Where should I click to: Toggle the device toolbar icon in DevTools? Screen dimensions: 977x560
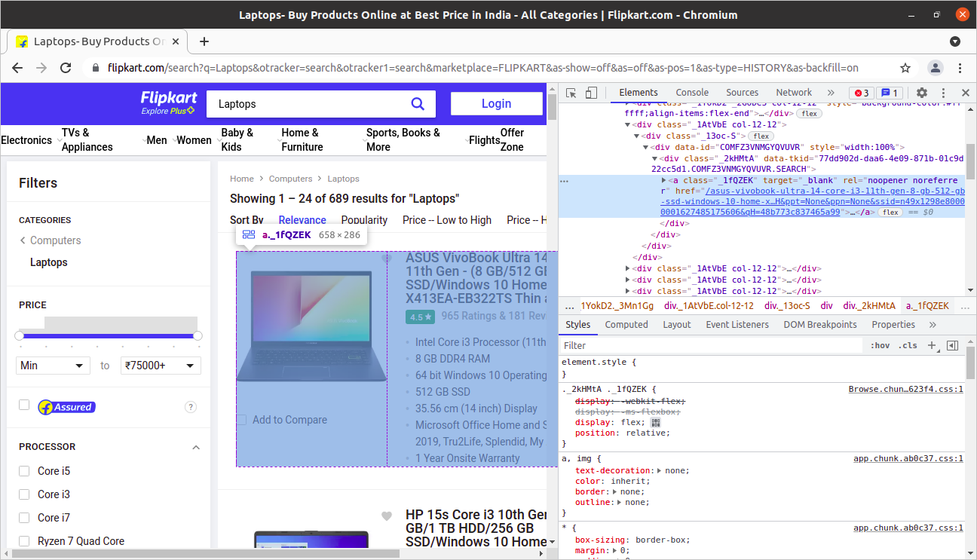click(x=591, y=93)
